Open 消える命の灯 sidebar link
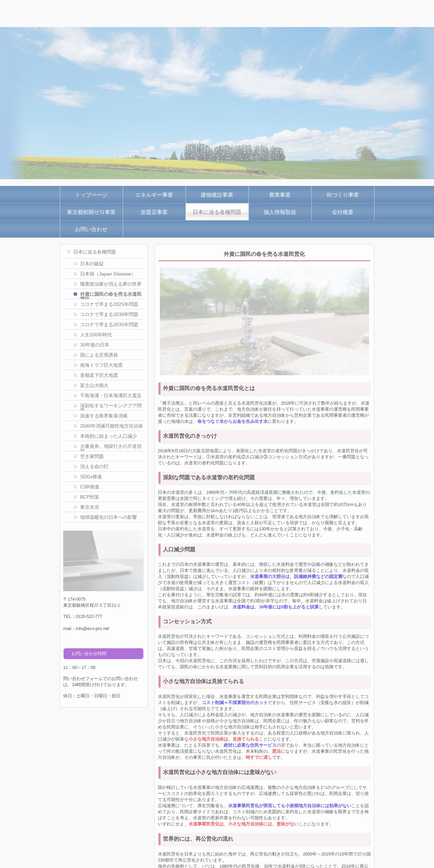This screenshot has height=868, width=434. 104,466
